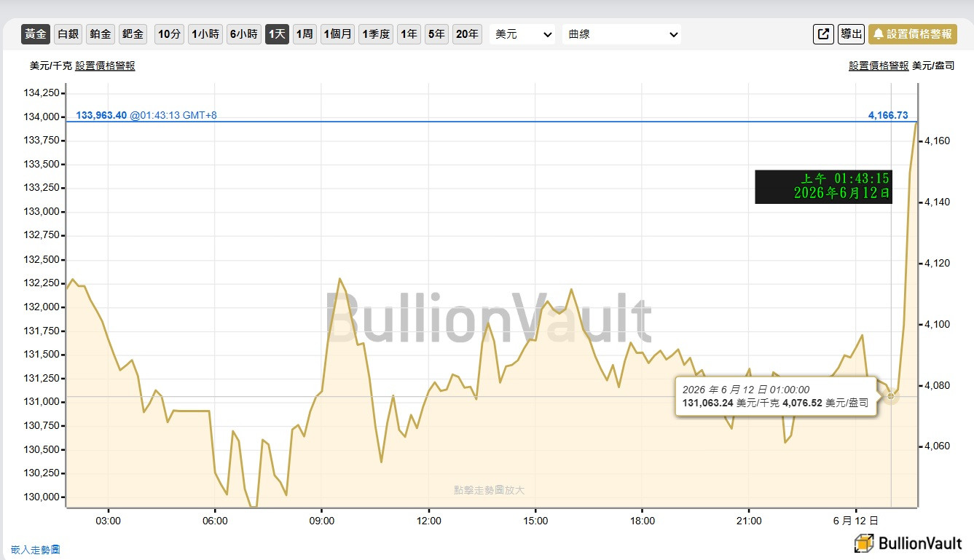The height and width of the screenshot is (560, 974).
Task: Switch to 鈀金 palladium
Action: 133,34
